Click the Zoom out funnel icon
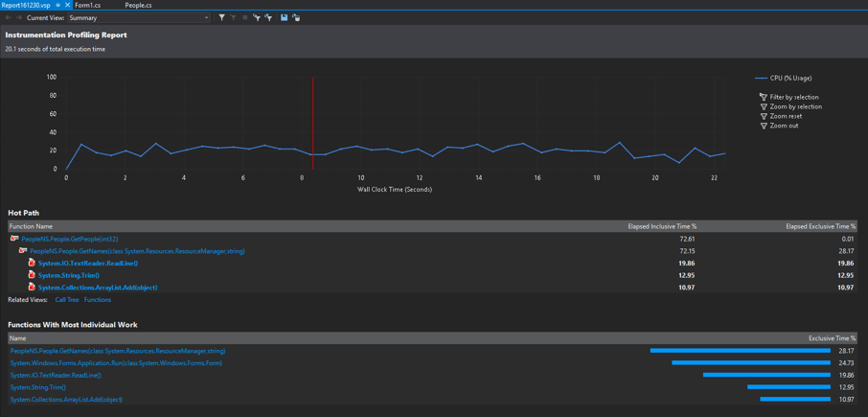This screenshot has width=868, height=417. 764,126
